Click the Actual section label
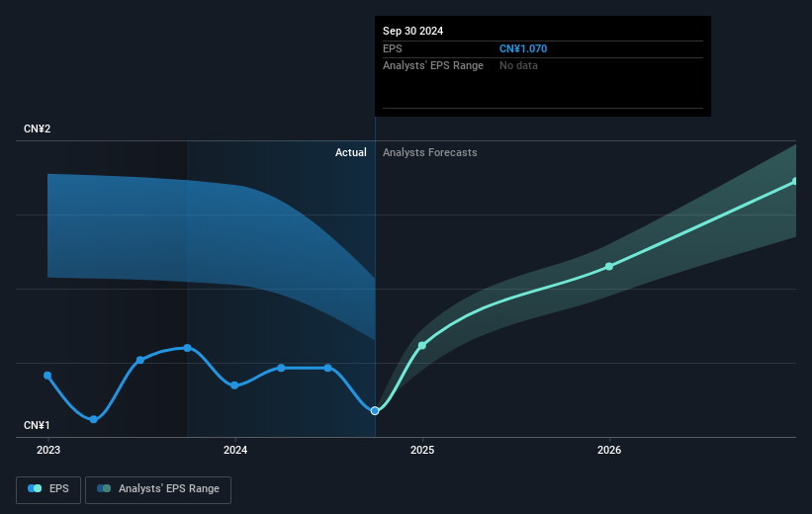 pyautogui.click(x=350, y=152)
